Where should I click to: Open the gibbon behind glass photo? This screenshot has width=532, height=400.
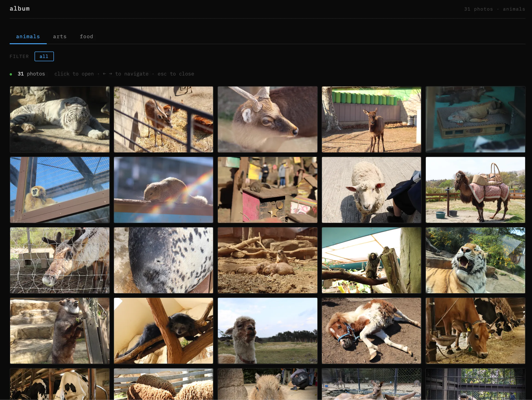click(60, 190)
